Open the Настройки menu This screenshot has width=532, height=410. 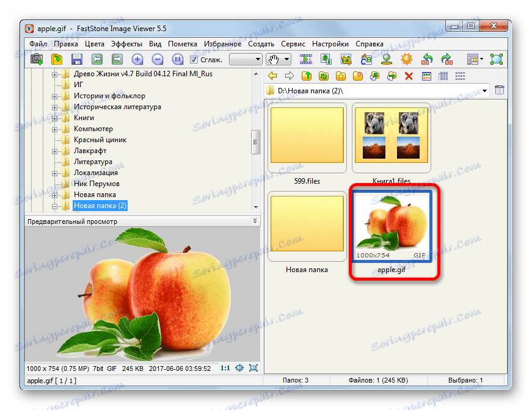coord(330,44)
